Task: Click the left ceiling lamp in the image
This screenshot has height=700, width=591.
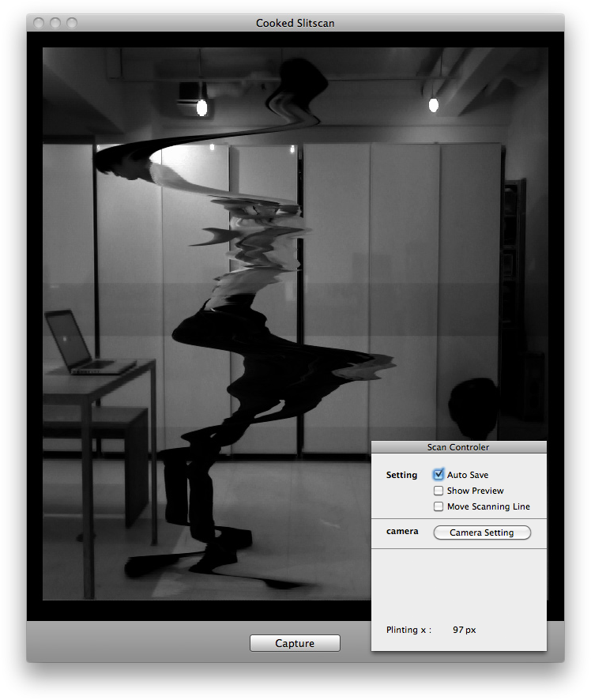Action: [201, 107]
